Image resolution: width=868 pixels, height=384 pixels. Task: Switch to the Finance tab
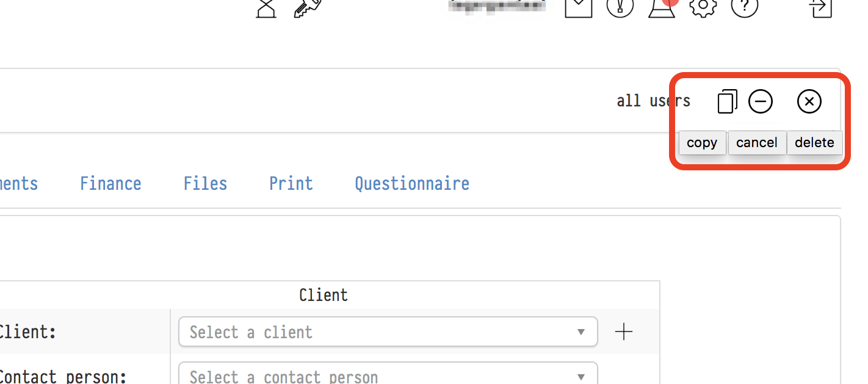click(x=110, y=184)
